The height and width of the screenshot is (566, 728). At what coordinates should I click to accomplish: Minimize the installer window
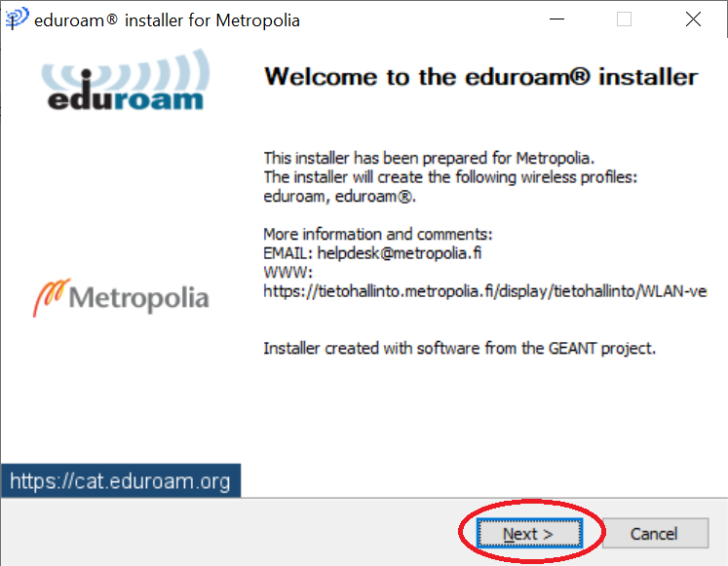point(556,19)
